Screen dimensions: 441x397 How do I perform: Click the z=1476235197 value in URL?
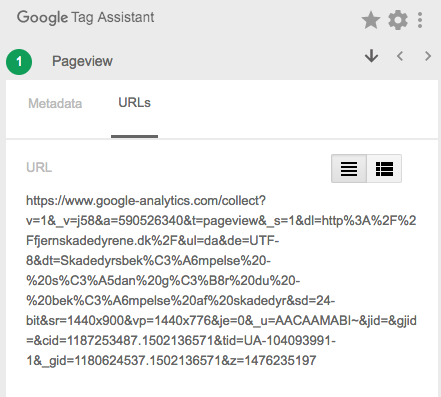(276, 361)
